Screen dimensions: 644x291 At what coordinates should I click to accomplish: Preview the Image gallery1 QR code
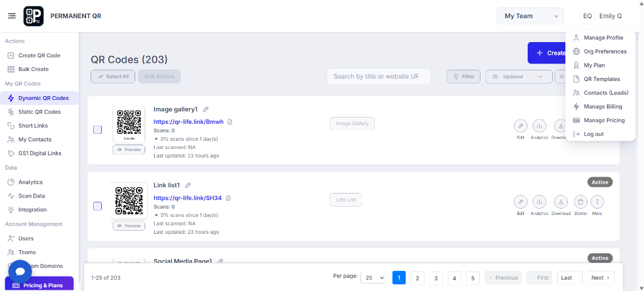click(x=129, y=150)
